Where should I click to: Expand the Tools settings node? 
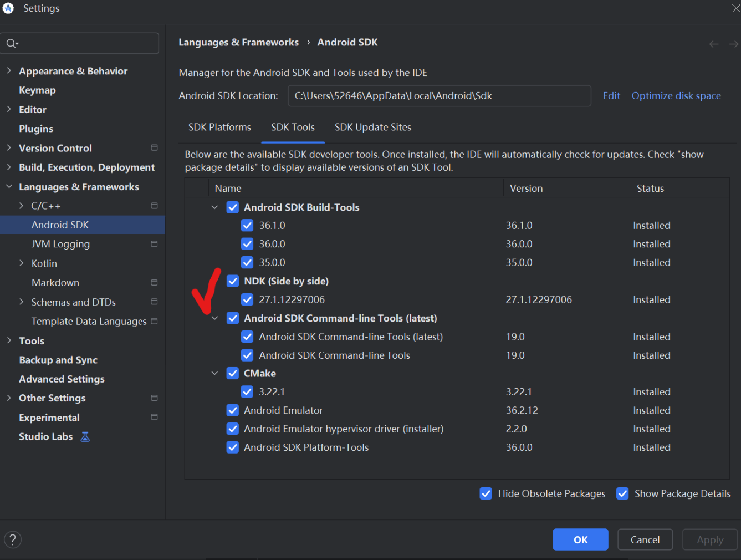pyautogui.click(x=9, y=340)
